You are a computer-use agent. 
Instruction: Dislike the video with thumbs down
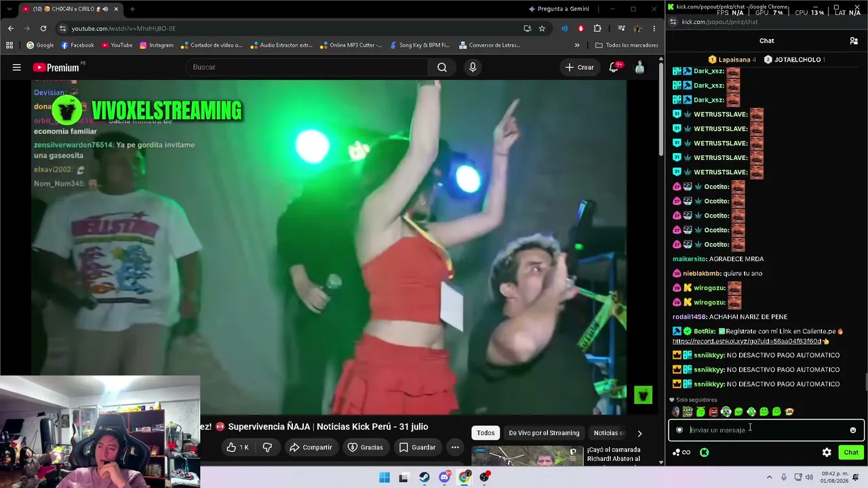click(267, 447)
